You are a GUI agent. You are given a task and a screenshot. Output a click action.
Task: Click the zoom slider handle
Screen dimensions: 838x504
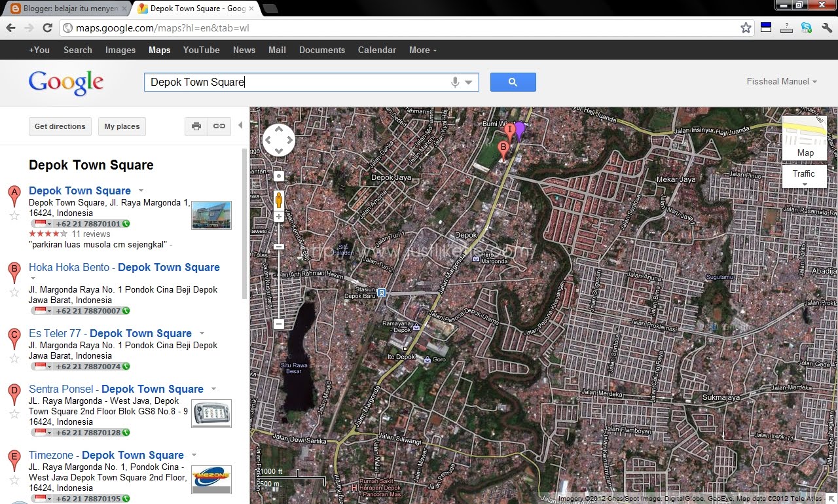click(279, 247)
